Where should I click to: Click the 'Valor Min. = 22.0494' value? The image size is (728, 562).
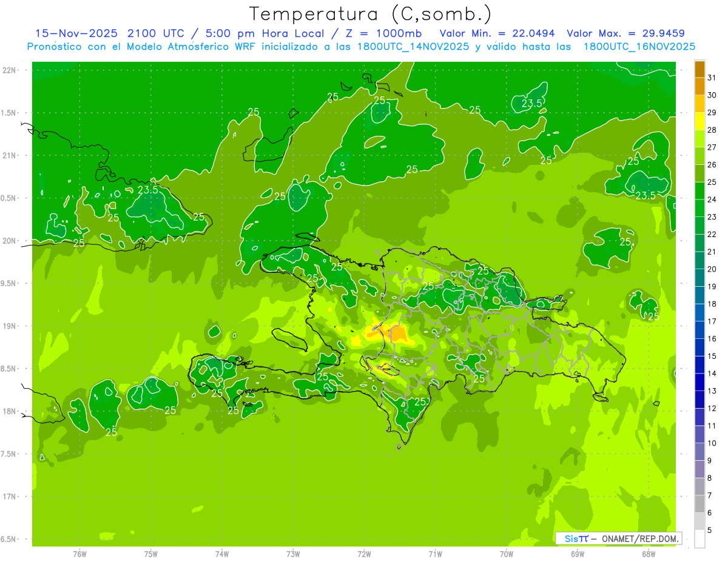click(497, 33)
